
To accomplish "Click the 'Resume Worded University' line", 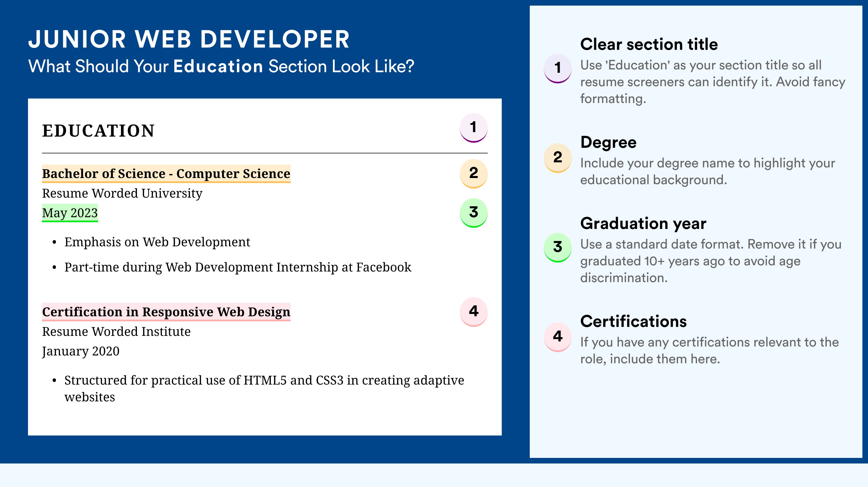I will click(x=122, y=193).
